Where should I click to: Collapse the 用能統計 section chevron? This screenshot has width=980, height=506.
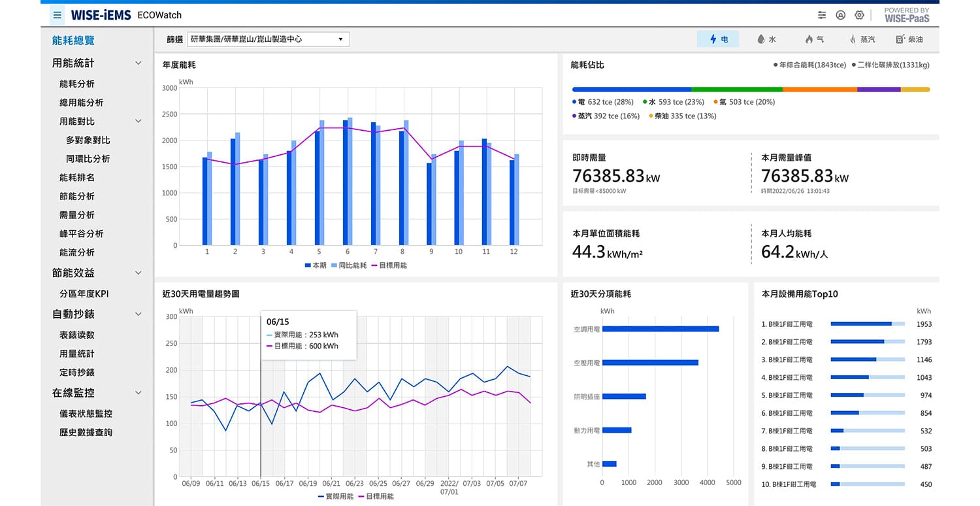pos(138,63)
